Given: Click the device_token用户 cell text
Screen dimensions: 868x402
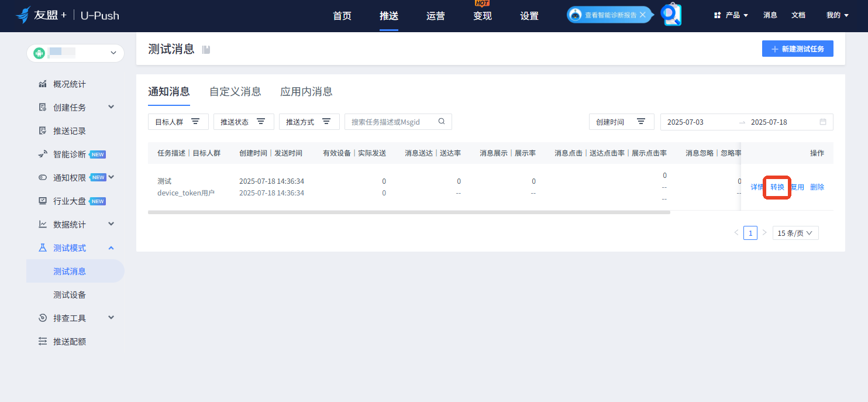Looking at the screenshot, I should (x=186, y=193).
